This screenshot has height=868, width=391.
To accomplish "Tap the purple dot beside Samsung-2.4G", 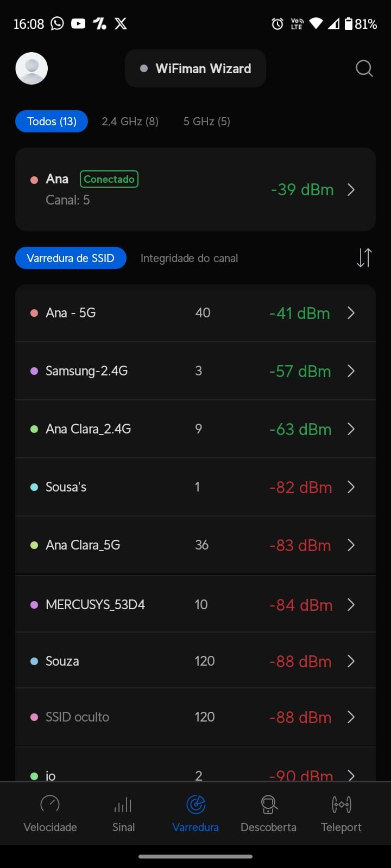I will [x=34, y=371].
